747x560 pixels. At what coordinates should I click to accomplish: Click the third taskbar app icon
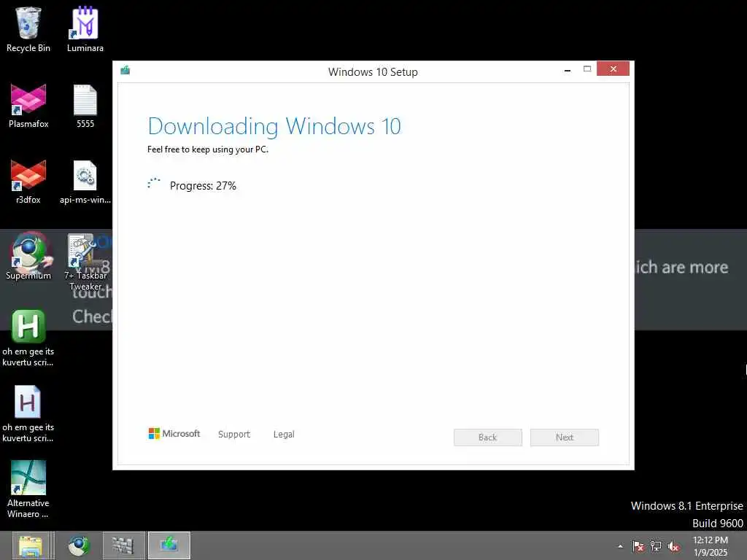(x=123, y=545)
